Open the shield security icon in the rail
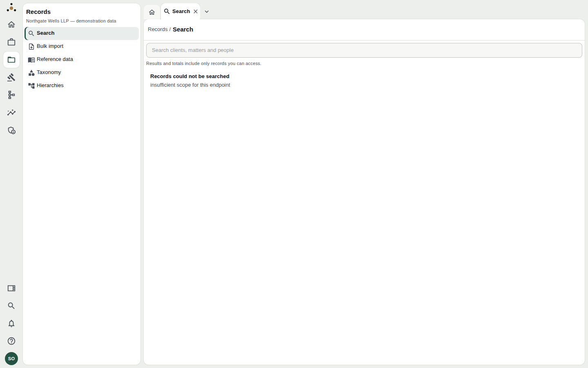Viewport: 588px width, 368px height. tap(11, 130)
